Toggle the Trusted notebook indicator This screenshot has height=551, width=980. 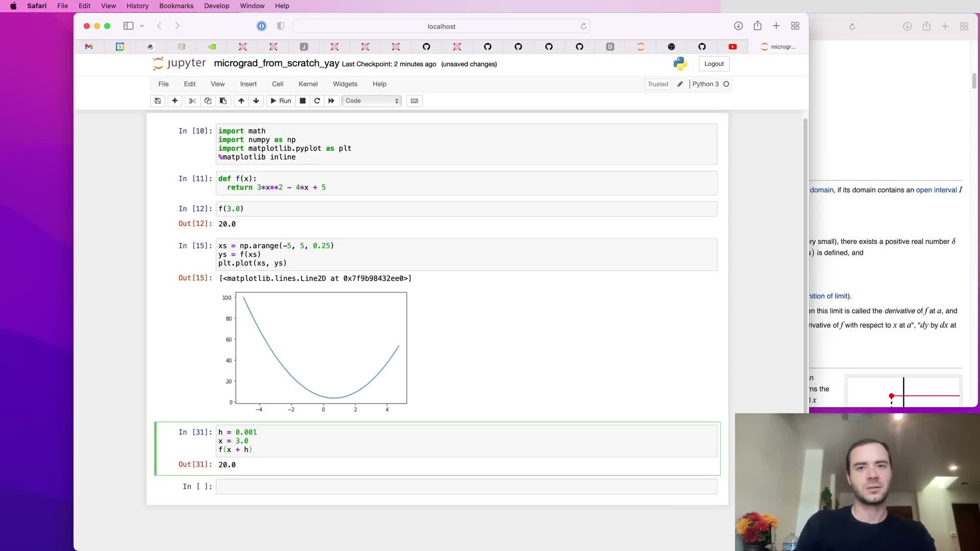657,84
